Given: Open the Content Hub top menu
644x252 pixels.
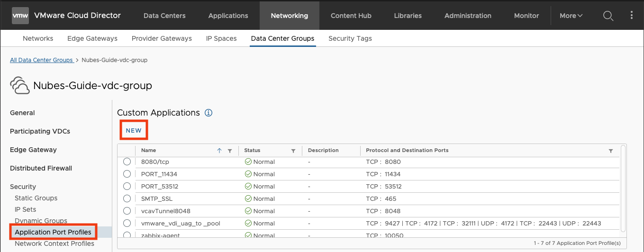Looking at the screenshot, I should [351, 16].
